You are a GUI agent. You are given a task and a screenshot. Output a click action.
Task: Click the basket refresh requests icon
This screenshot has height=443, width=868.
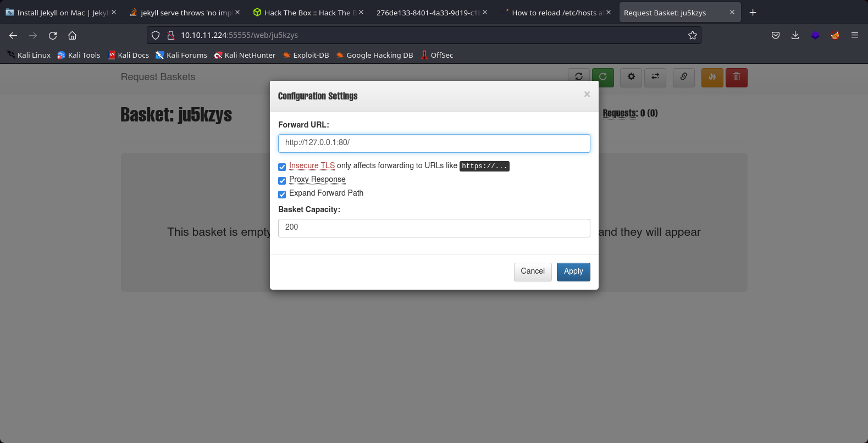coord(579,77)
